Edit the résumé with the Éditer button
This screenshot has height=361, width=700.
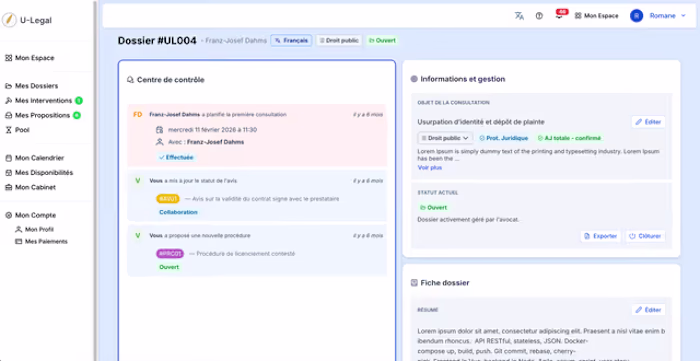648,310
